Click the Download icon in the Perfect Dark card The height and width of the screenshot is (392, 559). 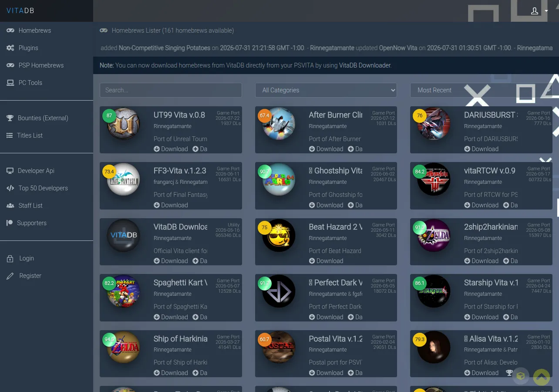[x=312, y=317]
